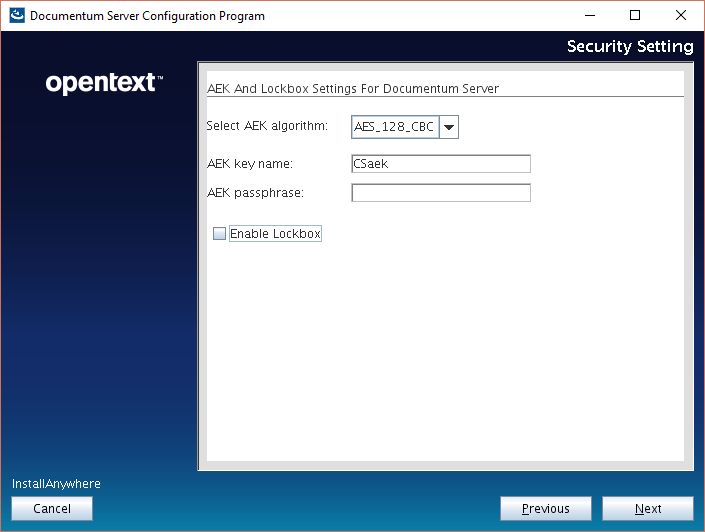705x532 pixels.
Task: Minimize the configuration program window
Action: point(588,16)
